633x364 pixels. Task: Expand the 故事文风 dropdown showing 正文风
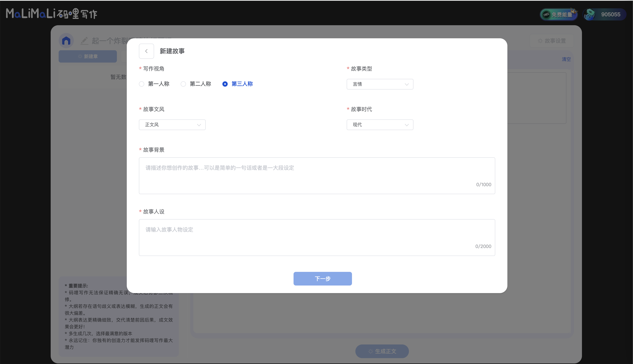tap(172, 125)
